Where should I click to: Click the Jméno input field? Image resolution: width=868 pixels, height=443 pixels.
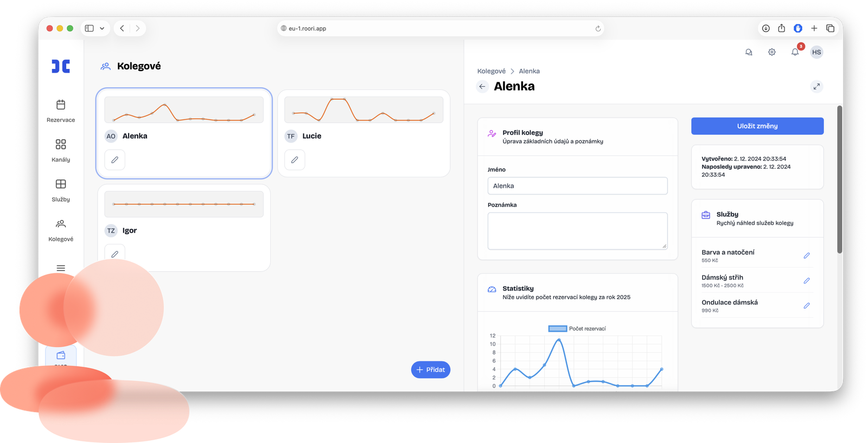pyautogui.click(x=577, y=186)
